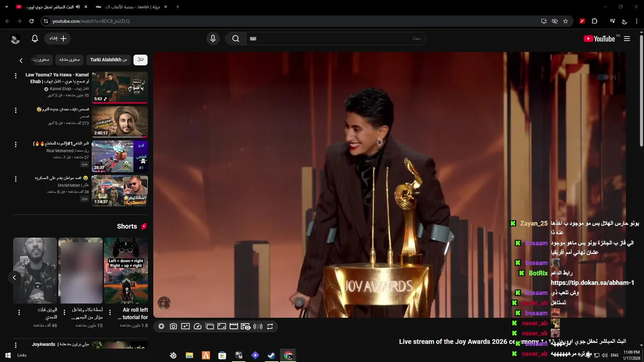Toggle the pop-out player icon

point(210,326)
